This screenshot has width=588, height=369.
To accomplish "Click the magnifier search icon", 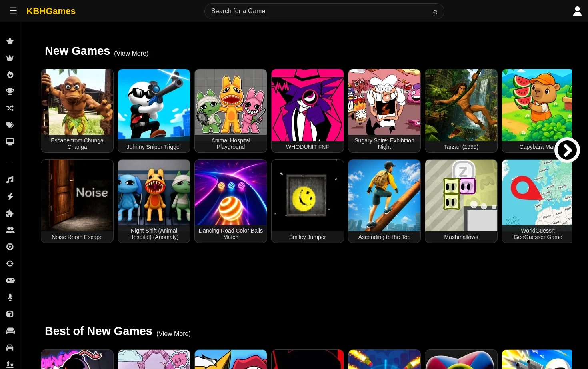I will (x=435, y=12).
